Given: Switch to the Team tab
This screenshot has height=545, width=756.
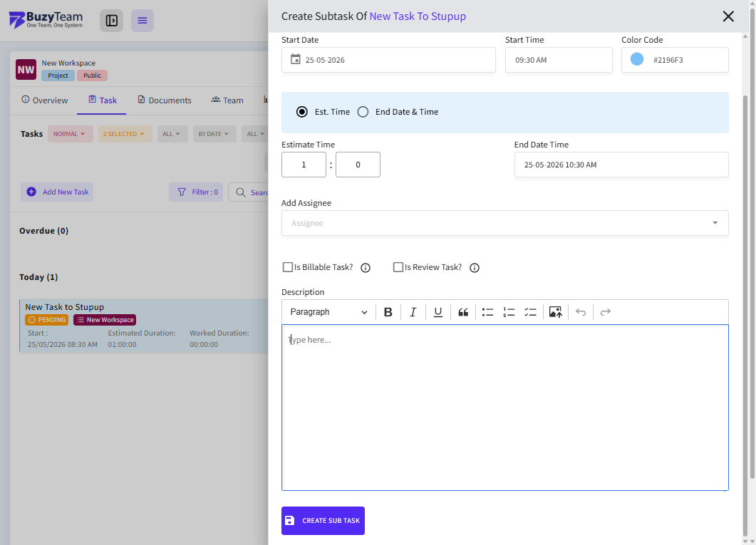Looking at the screenshot, I should [227, 100].
